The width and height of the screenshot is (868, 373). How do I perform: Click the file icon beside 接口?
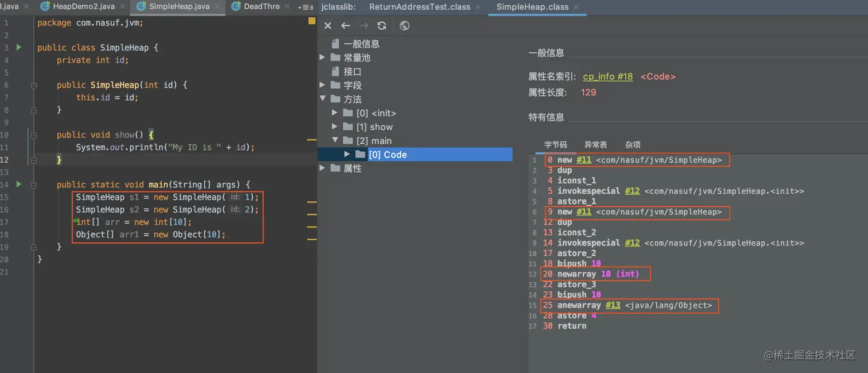335,71
